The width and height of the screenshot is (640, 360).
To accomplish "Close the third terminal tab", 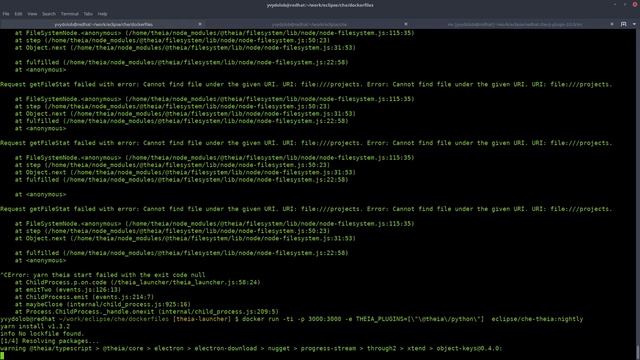I will (611, 24).
